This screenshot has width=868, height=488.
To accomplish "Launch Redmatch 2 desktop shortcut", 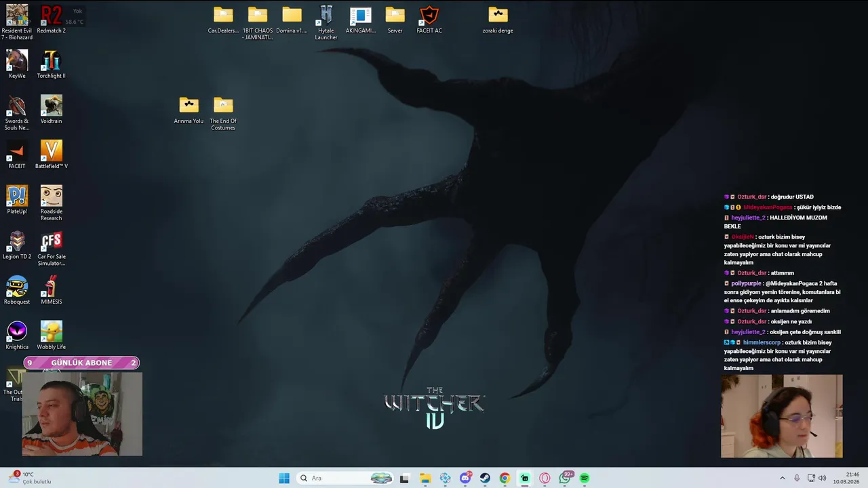I will coord(52,19).
